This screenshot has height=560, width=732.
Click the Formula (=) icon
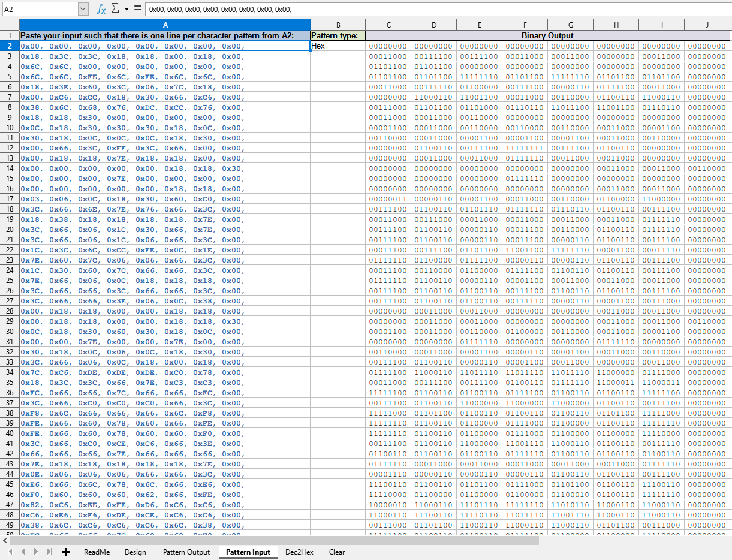tap(137, 9)
